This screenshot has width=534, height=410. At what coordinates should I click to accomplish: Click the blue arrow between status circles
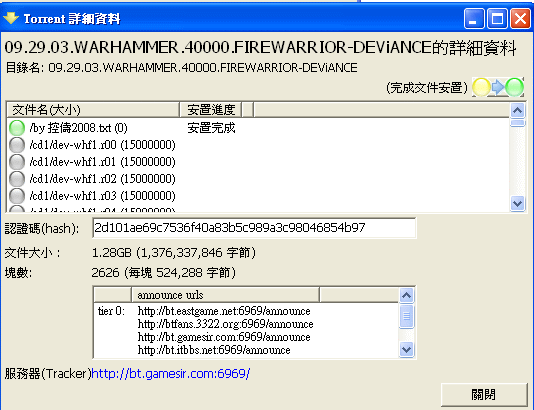(498, 87)
